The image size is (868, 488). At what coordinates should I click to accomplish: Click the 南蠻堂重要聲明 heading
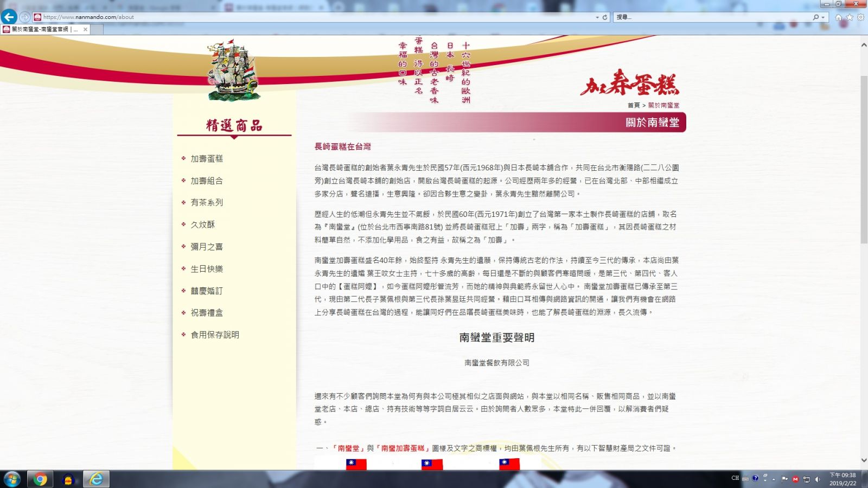[497, 338]
